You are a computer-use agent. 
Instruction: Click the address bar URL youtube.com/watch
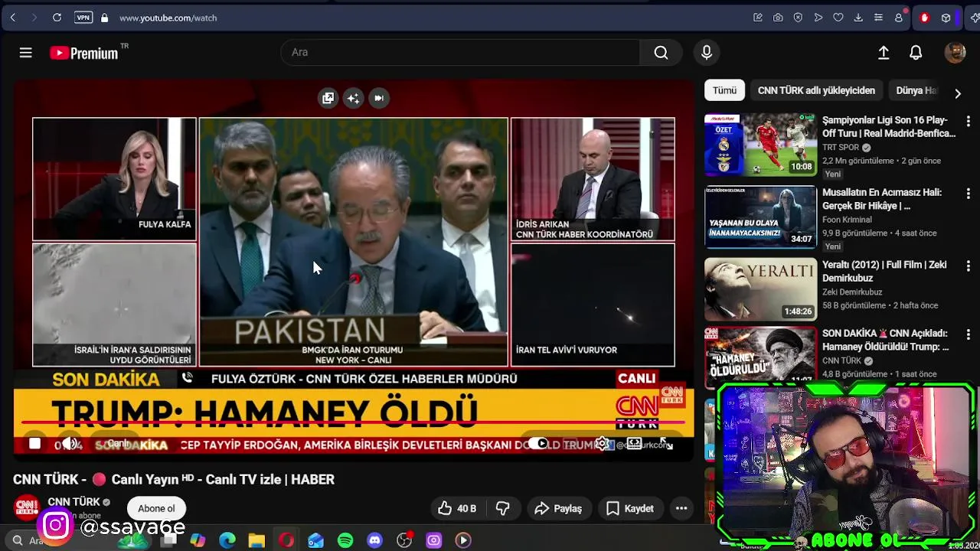(168, 18)
